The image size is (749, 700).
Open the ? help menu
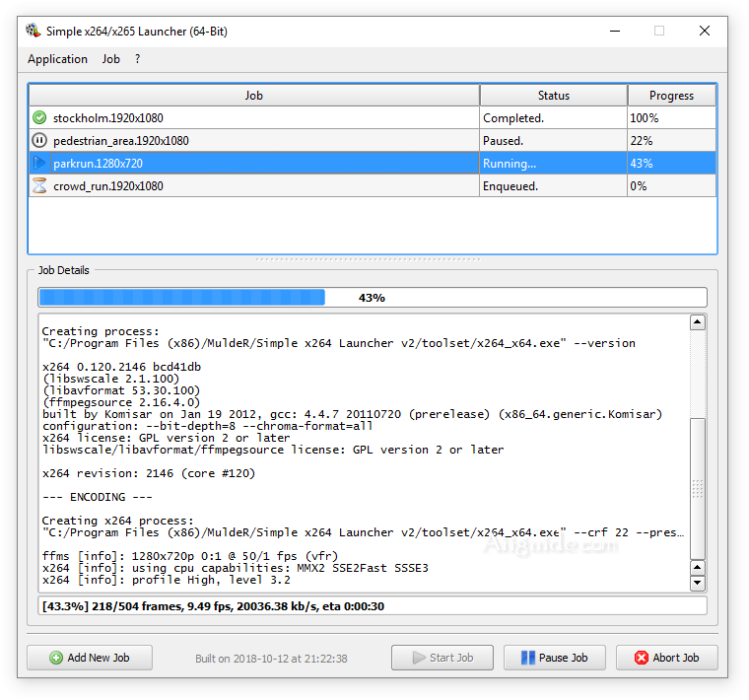pyautogui.click(x=138, y=59)
